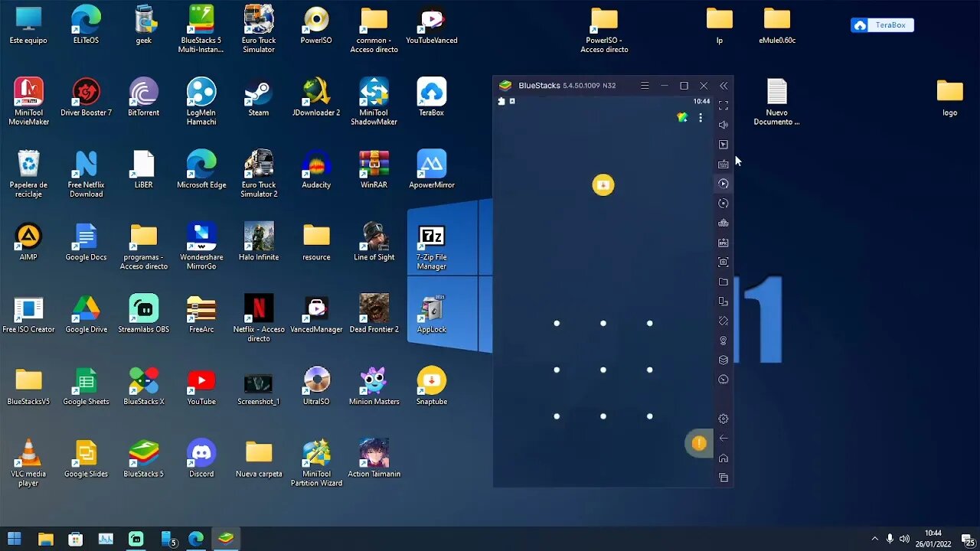The image size is (980, 551).
Task: Collapse the BlueStacks sidebar with double chevron
Action: pos(724,86)
